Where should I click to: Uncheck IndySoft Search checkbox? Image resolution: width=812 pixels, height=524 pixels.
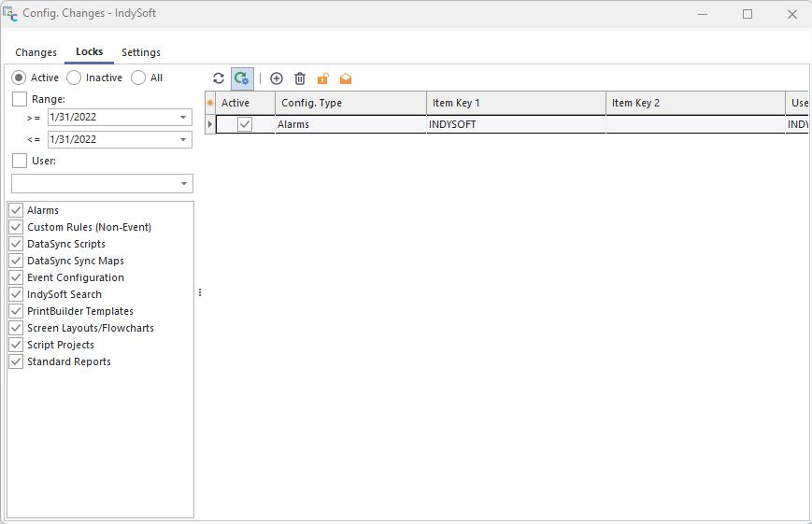(16, 294)
